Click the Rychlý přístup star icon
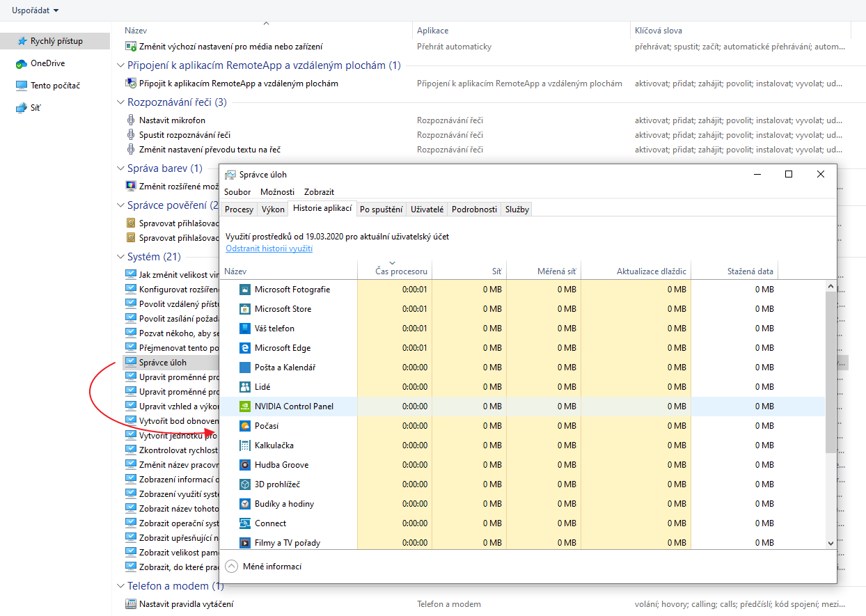 (22, 41)
